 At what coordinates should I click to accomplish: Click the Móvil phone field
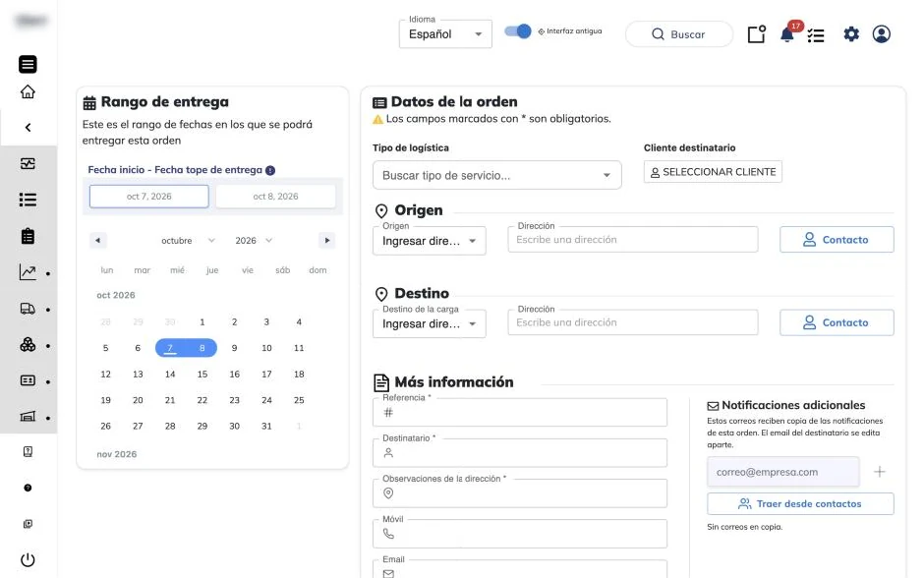pyautogui.click(x=520, y=534)
